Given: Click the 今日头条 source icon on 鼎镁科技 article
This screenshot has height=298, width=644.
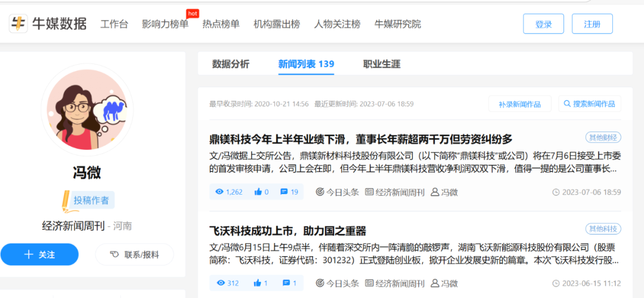Looking at the screenshot, I should [320, 192].
